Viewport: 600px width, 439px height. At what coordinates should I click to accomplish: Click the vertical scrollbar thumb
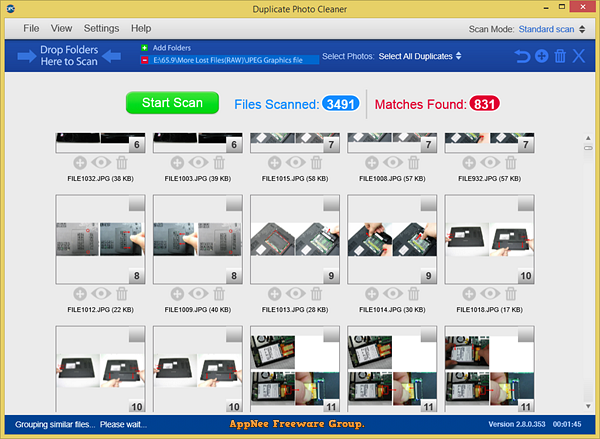tap(588, 148)
